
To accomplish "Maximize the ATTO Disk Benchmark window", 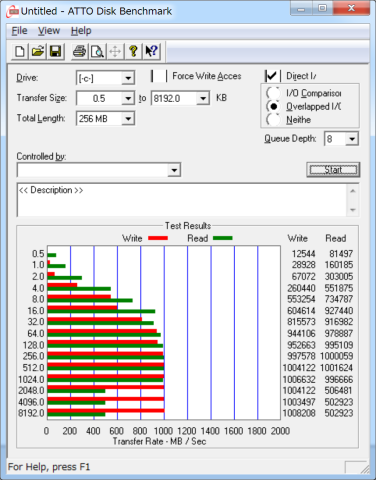I will 322,9.
